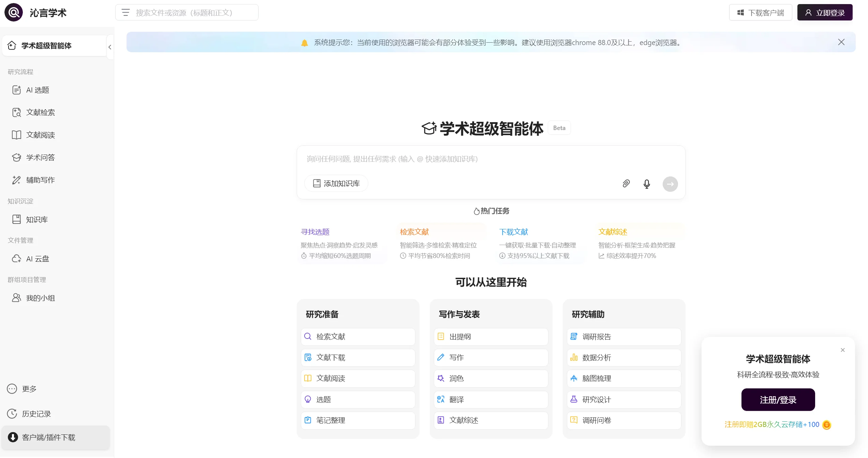Select the 脑图梳理 mind-map tool
868x458 pixels.
click(596, 378)
